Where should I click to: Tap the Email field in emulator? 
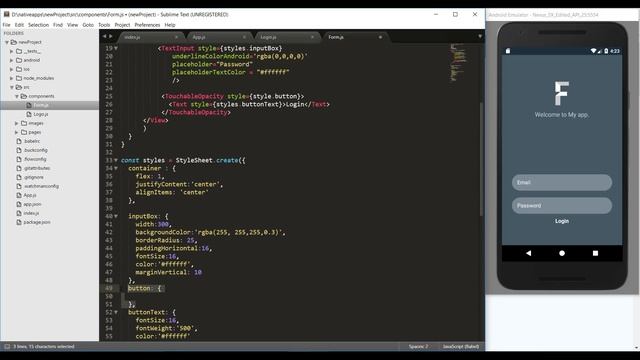(x=562, y=182)
